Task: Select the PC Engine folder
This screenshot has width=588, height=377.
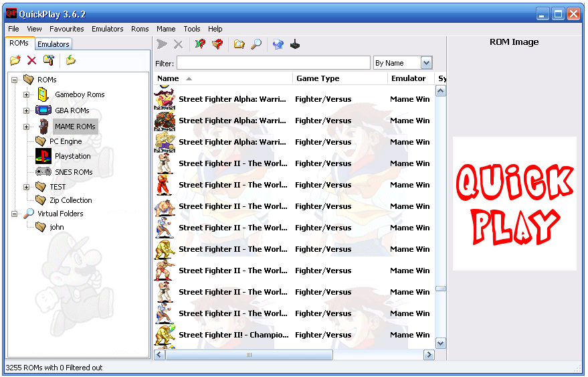Action: [66, 141]
